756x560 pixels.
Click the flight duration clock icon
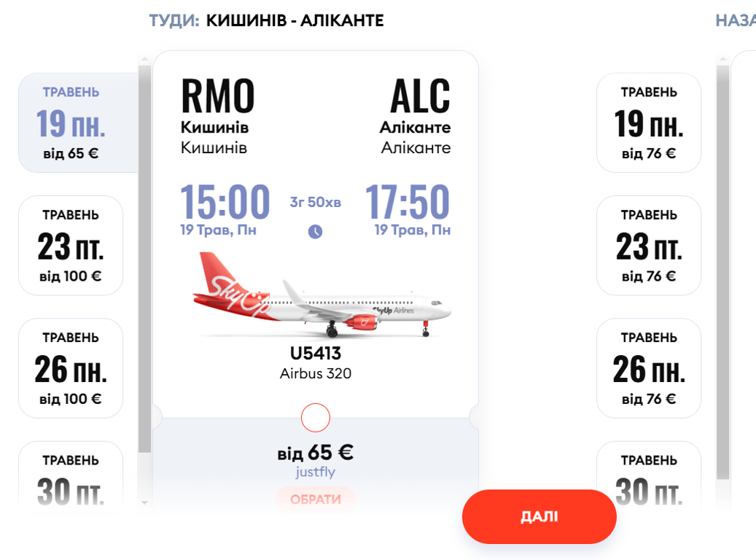point(315,232)
